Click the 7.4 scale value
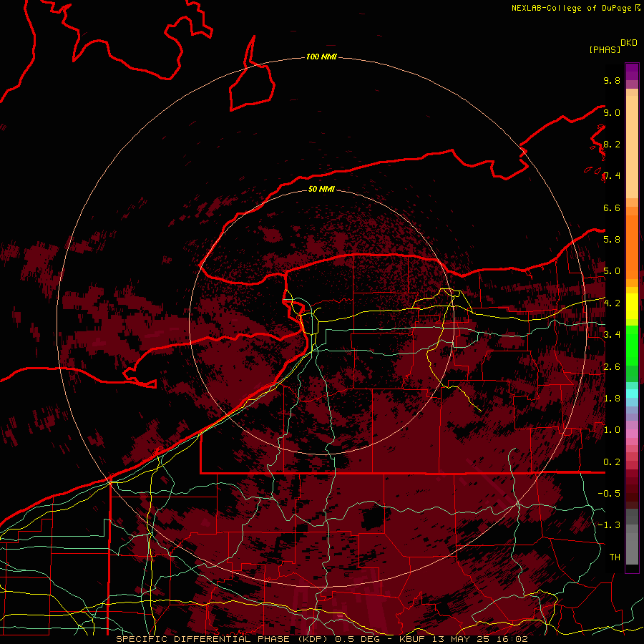The width and height of the screenshot is (644, 644). pos(612,176)
